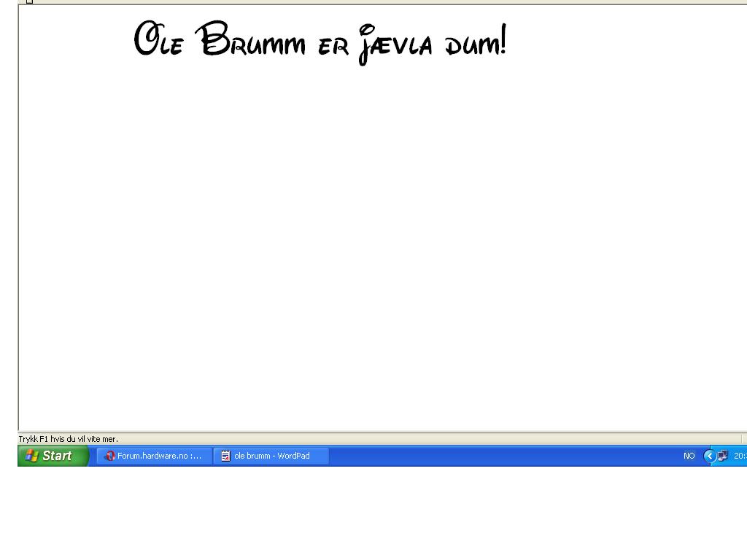Open the Windows Start menu
This screenshot has height=560, width=747.
(x=53, y=456)
